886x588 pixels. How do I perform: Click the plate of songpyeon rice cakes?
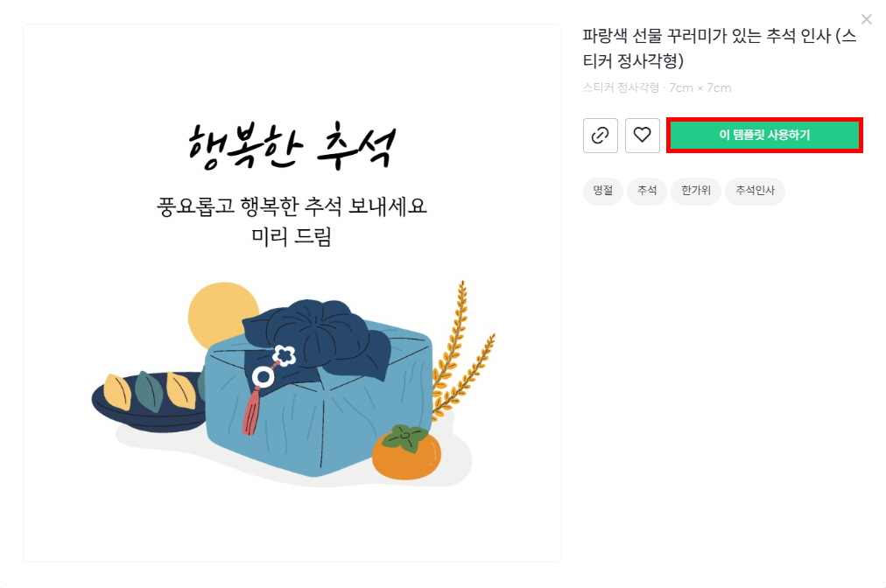(x=149, y=400)
